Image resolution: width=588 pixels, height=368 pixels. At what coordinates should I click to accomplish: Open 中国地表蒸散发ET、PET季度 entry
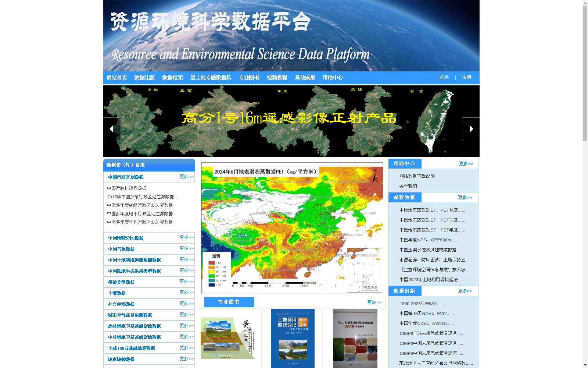pyautogui.click(x=433, y=220)
